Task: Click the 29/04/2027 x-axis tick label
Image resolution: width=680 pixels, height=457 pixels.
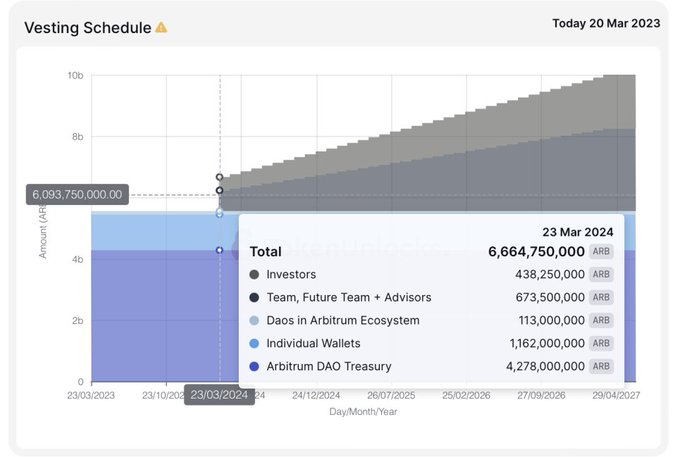Action: click(616, 395)
